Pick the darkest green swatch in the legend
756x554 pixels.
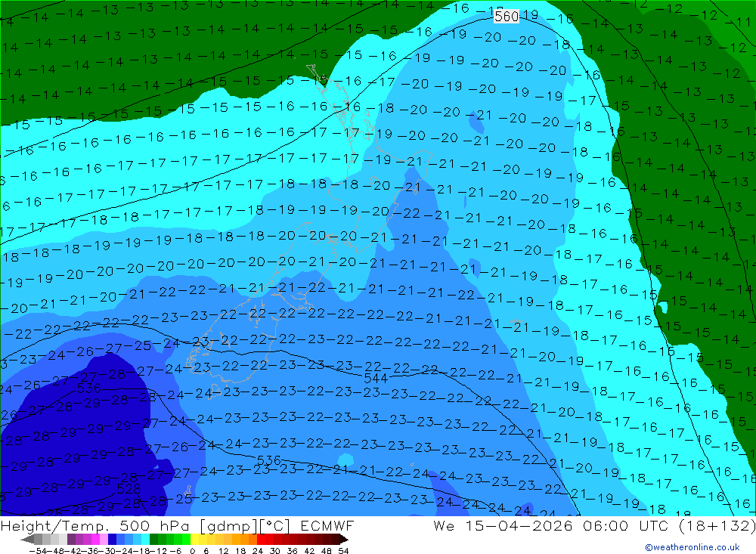pos(153,540)
